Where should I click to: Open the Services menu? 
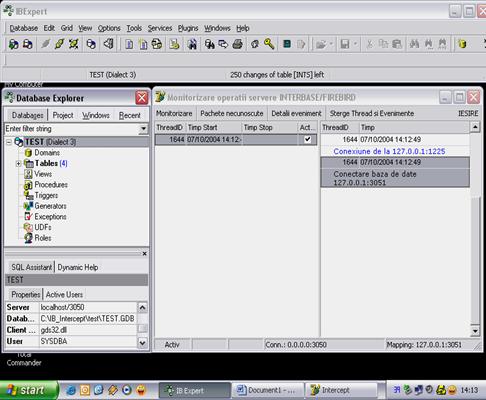click(x=160, y=28)
